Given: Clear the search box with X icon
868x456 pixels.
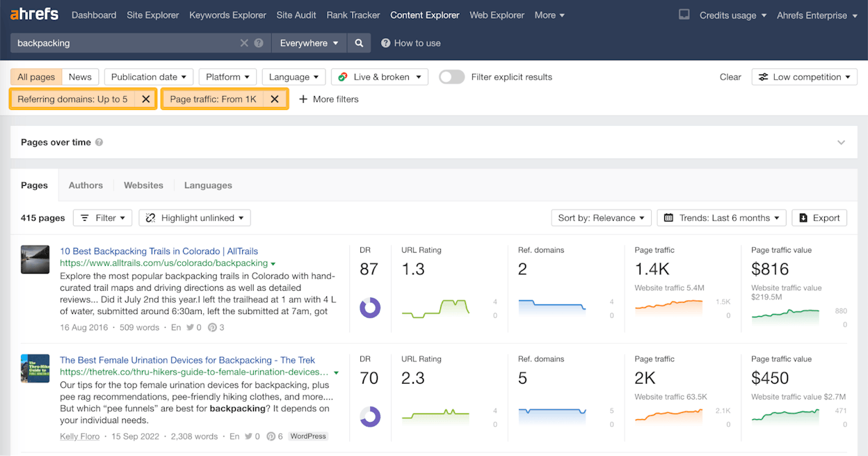Looking at the screenshot, I should point(244,43).
